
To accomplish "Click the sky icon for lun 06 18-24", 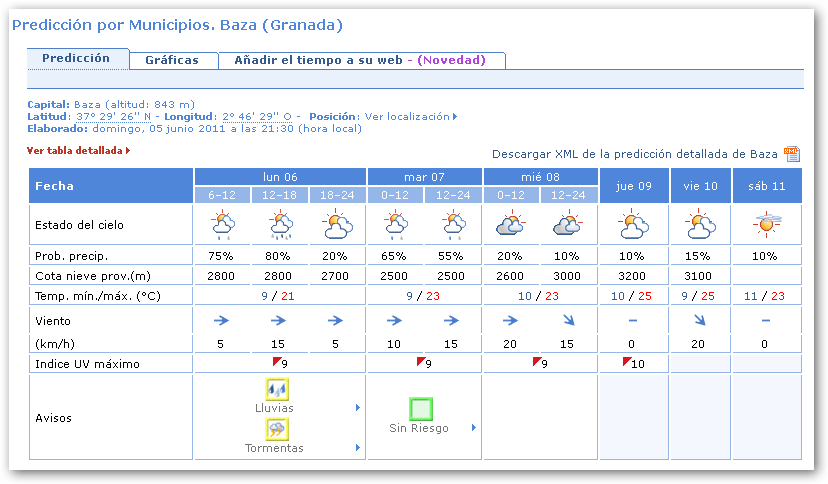I will 338,225.
